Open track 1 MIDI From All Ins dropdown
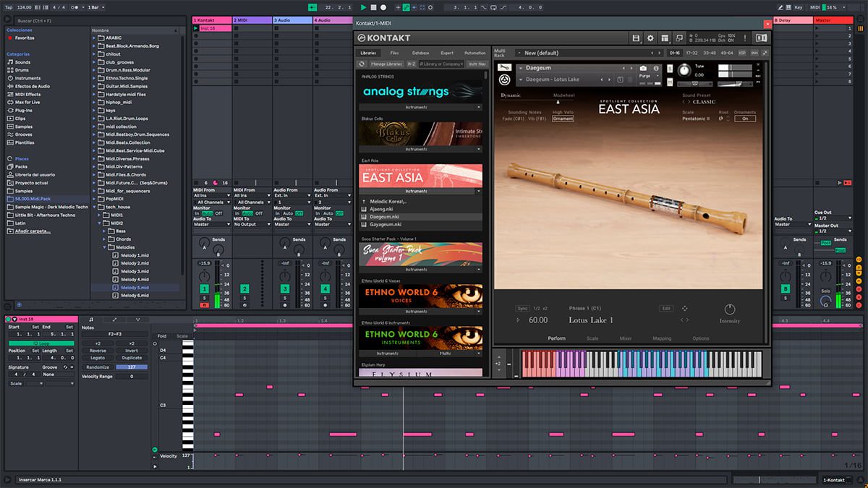868x488 pixels. [210, 195]
